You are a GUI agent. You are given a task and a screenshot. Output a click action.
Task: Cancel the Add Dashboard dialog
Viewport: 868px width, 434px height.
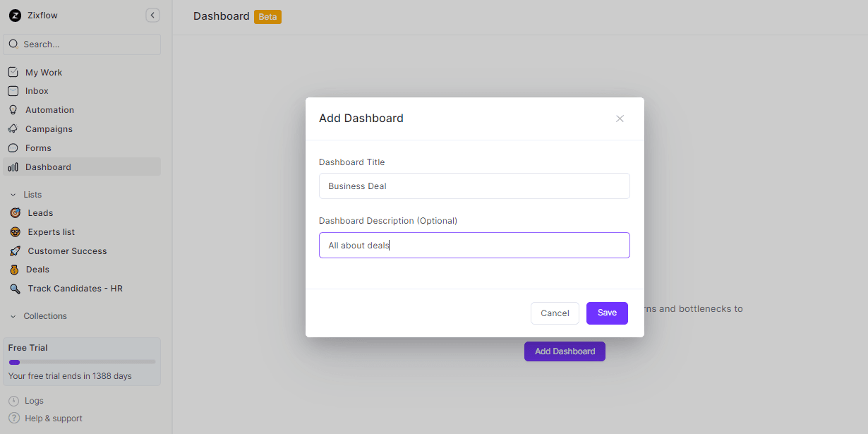(555, 313)
